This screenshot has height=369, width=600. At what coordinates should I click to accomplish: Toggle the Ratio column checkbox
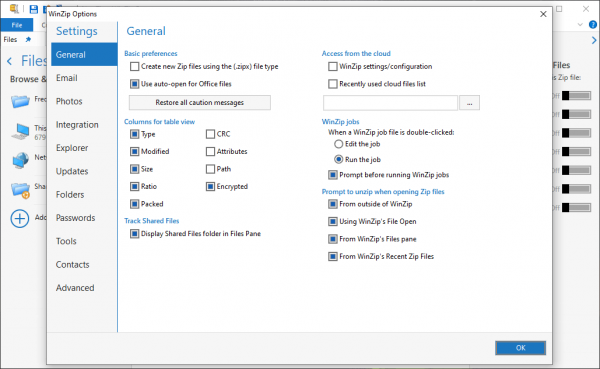pyautogui.click(x=134, y=186)
